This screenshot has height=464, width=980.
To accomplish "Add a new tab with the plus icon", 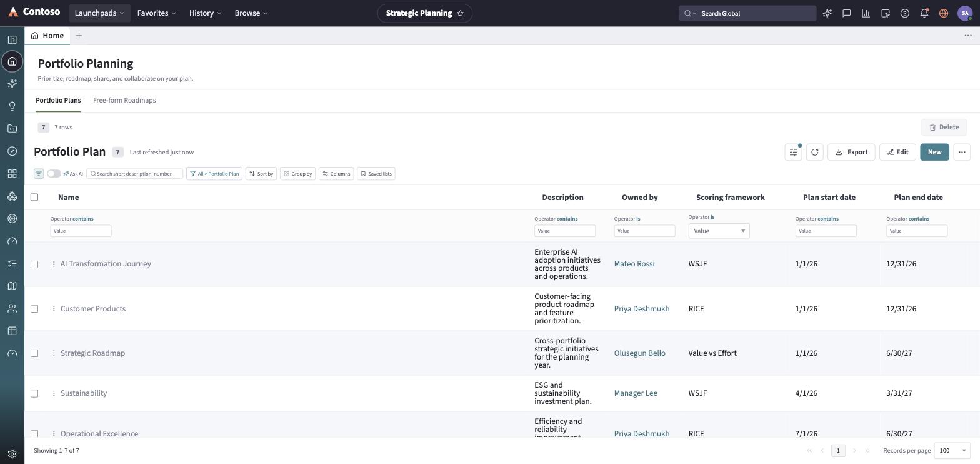I will coord(79,36).
